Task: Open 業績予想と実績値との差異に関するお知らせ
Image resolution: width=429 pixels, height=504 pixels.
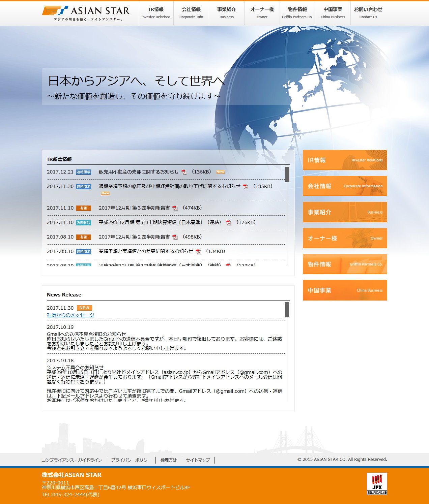Action: [x=146, y=251]
